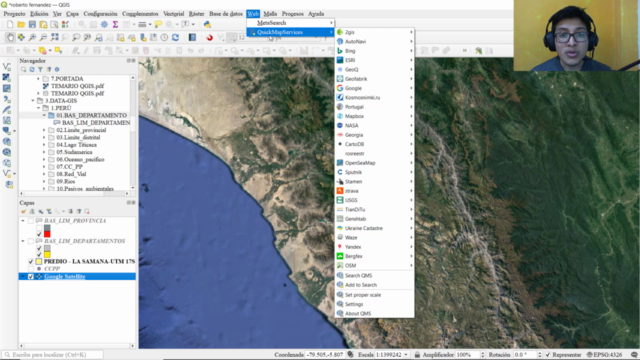Remove selected layer icon in Capas toolbar

point(87,211)
